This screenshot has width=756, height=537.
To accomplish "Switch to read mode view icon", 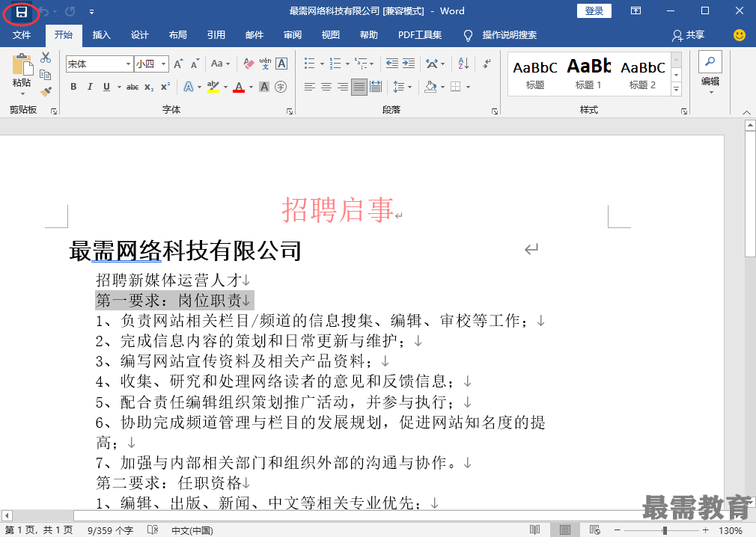I will [534, 530].
